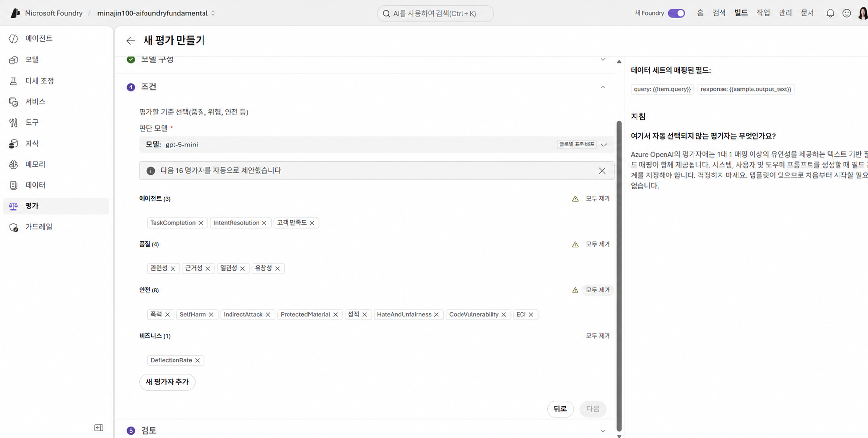The height and width of the screenshot is (438, 868).
Task: Remove the ECI evaluator tag
Action: [531, 315]
